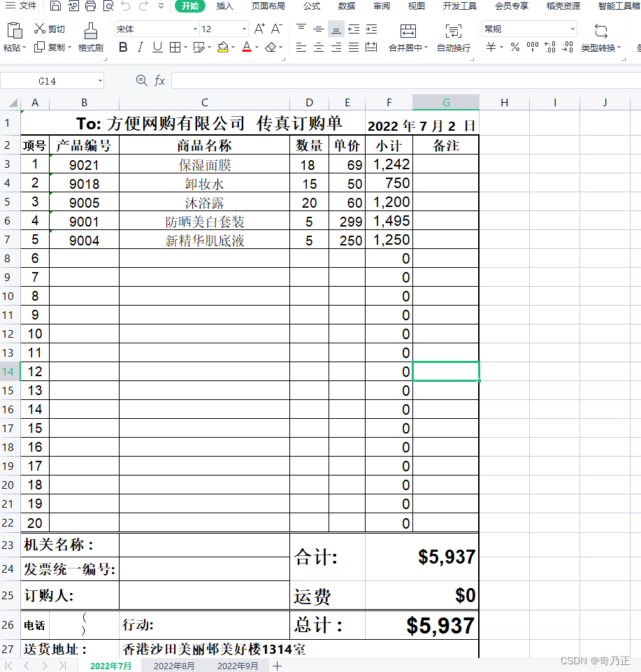The height and width of the screenshot is (672, 641).
Task: Click the Undo arrow
Action: pyautogui.click(x=126, y=6)
